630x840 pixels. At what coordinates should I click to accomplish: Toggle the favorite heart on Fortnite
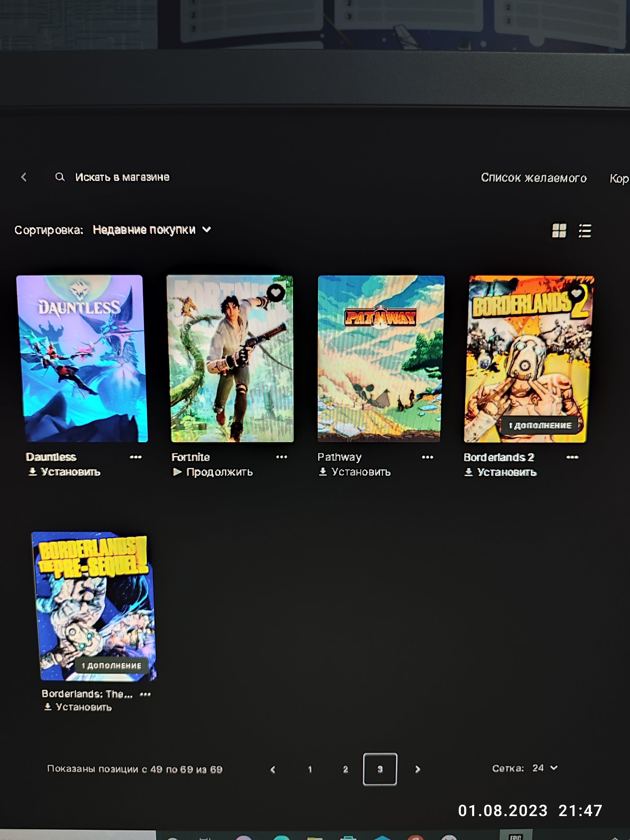point(276,292)
